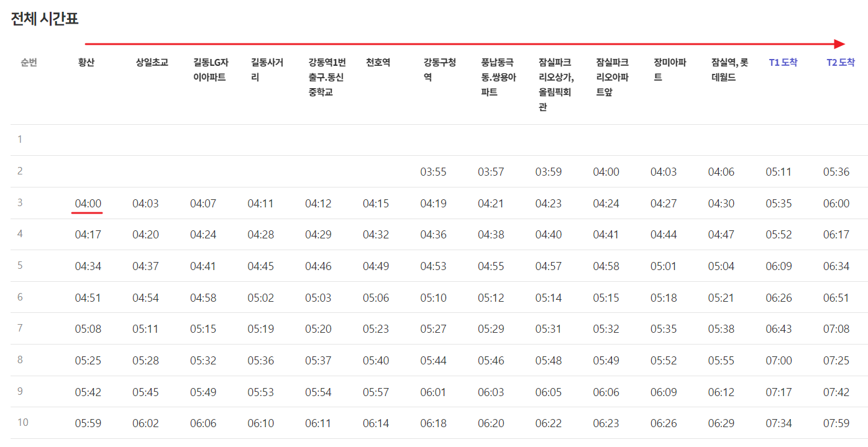Click the 전체 시간표 heading
The image size is (868, 447).
coord(45,19)
